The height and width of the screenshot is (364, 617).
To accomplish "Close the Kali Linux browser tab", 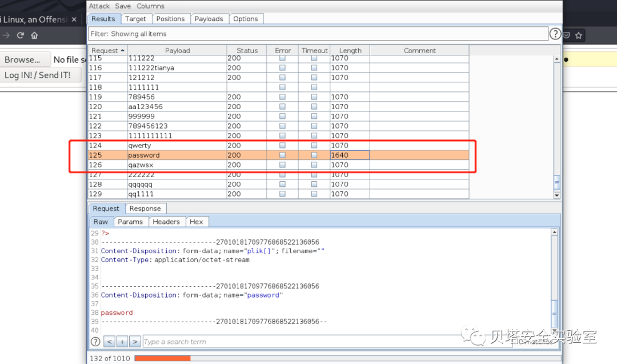I will pos(74,19).
